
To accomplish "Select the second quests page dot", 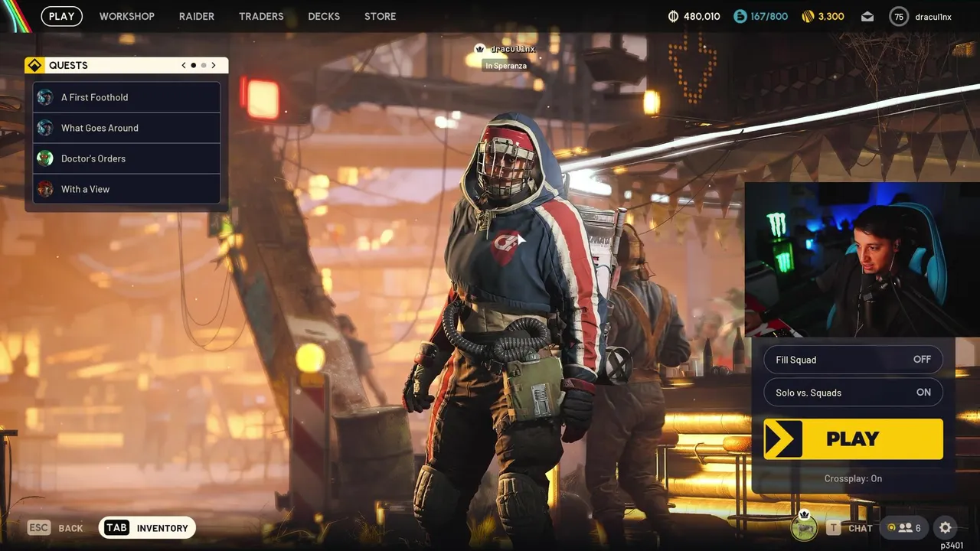I will 204,65.
